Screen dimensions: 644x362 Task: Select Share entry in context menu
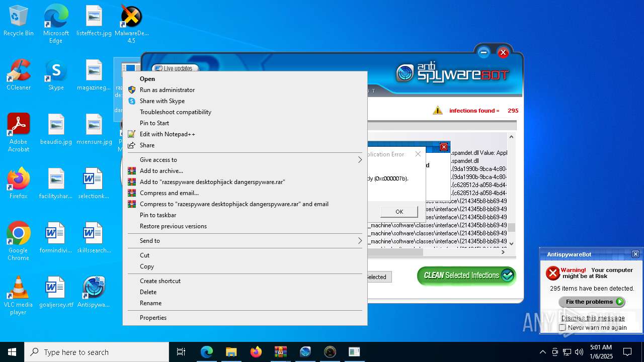point(245,145)
